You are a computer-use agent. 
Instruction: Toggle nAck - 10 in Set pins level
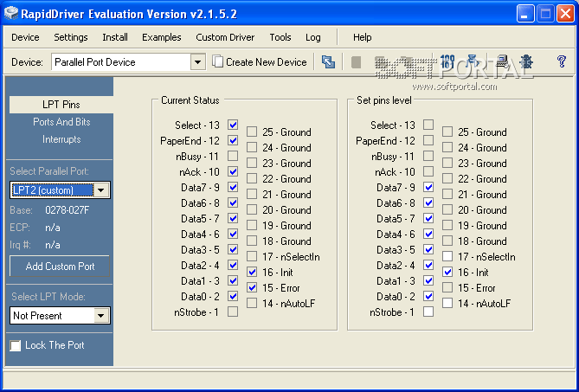(x=428, y=171)
